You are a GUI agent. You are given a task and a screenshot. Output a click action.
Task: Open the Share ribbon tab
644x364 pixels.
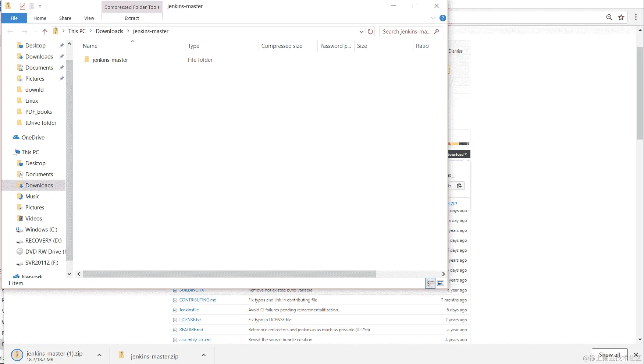65,18
